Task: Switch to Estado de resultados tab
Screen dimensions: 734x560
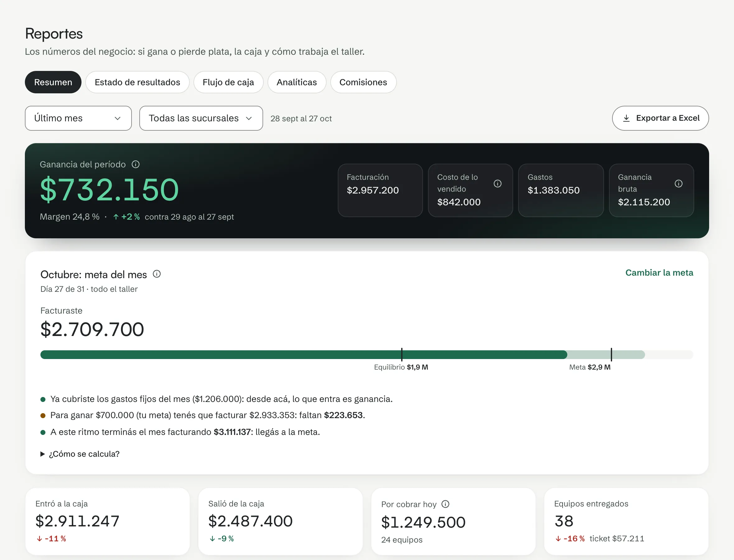Action: click(x=137, y=82)
